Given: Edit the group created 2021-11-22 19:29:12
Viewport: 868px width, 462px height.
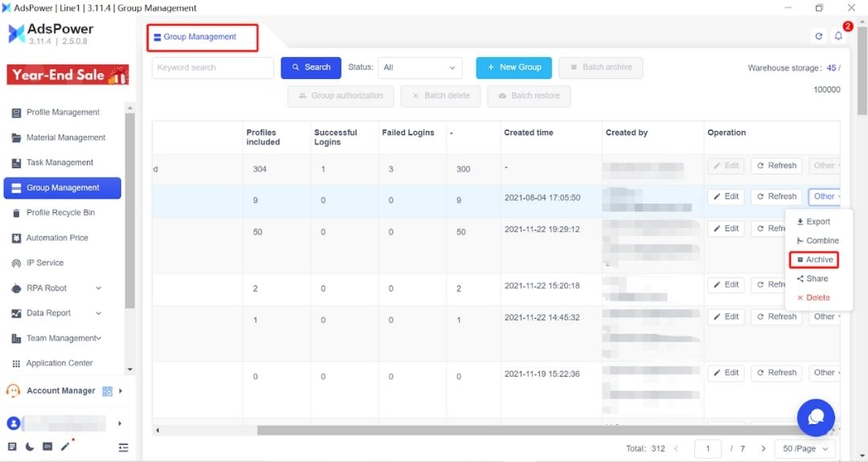Looking at the screenshot, I should (726, 229).
